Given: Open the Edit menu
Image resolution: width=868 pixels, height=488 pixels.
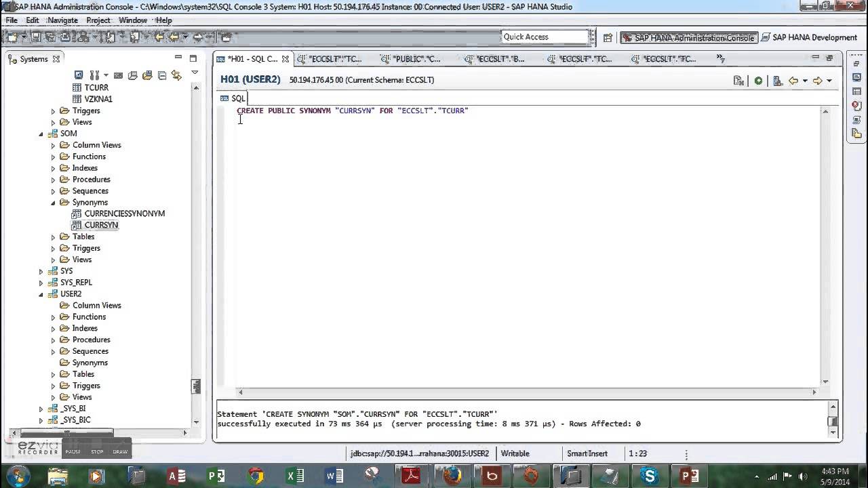Looking at the screenshot, I should (x=33, y=20).
